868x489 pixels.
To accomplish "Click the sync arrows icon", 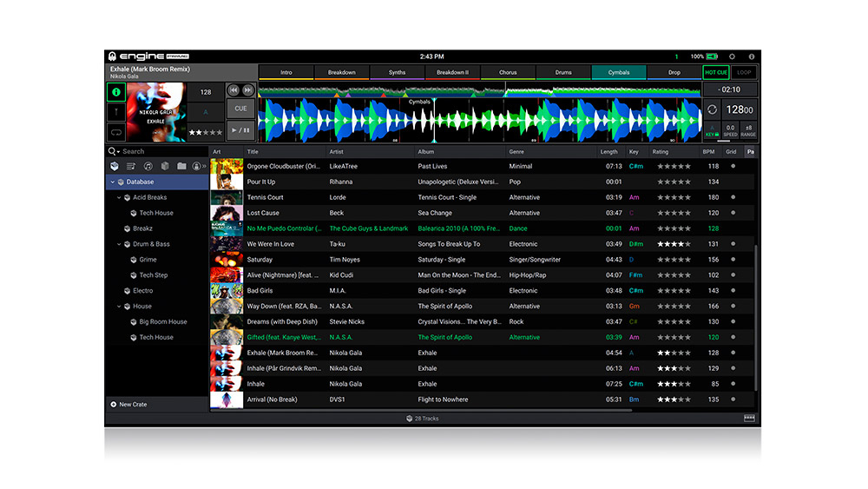I will click(x=712, y=109).
